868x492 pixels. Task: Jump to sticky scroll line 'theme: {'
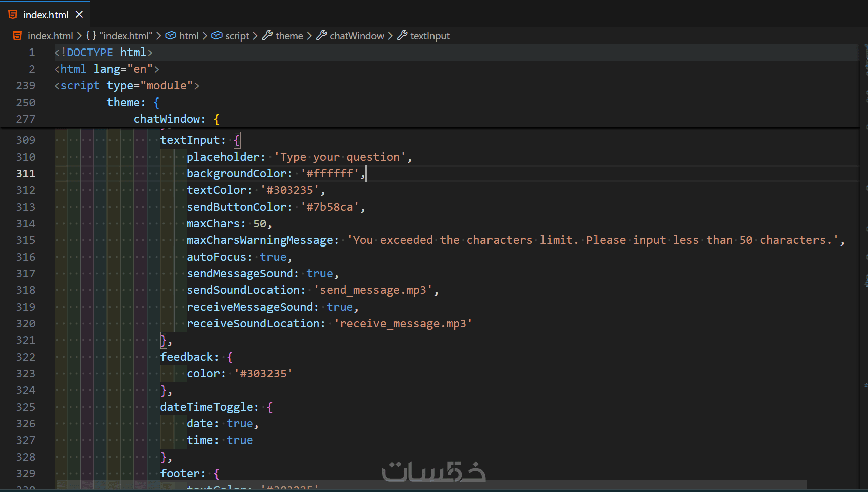(126, 103)
